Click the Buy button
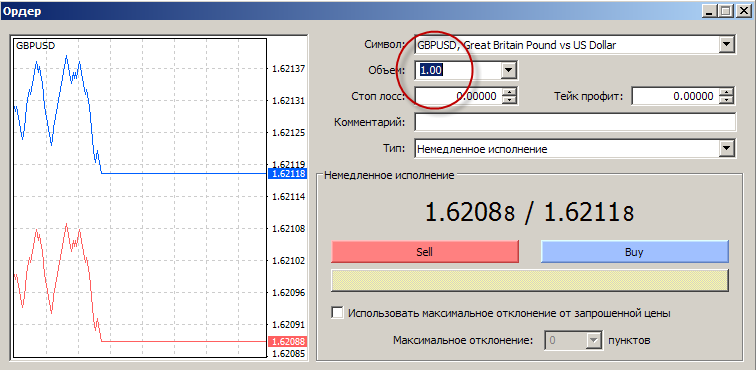Viewport: 756px width, 370px height. click(634, 252)
